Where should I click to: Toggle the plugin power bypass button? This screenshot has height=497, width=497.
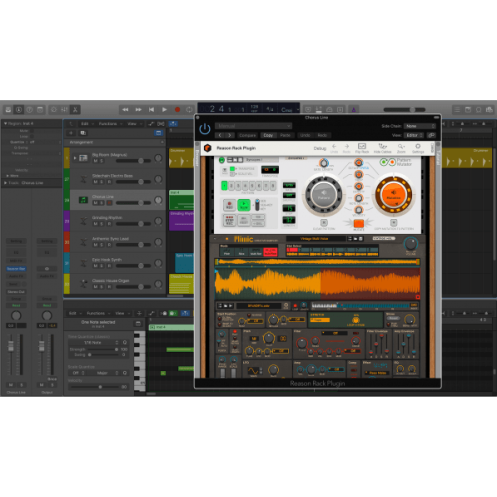click(x=205, y=129)
